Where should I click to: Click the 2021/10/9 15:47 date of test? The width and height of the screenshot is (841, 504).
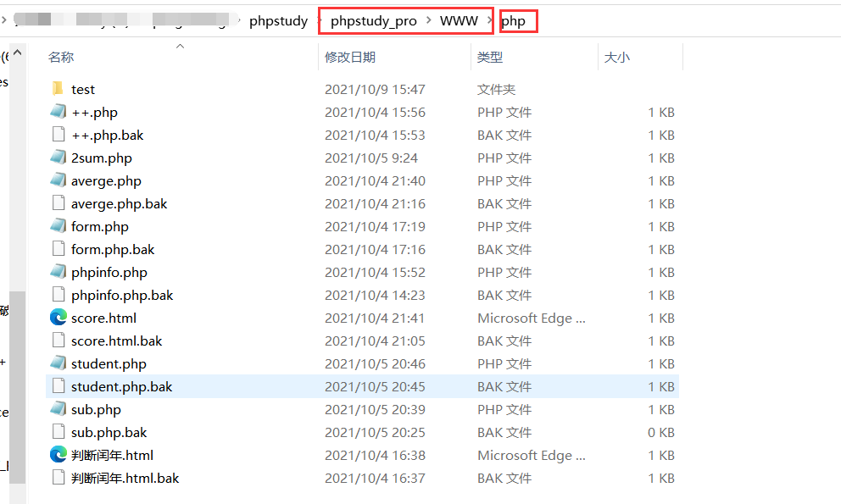click(x=375, y=90)
